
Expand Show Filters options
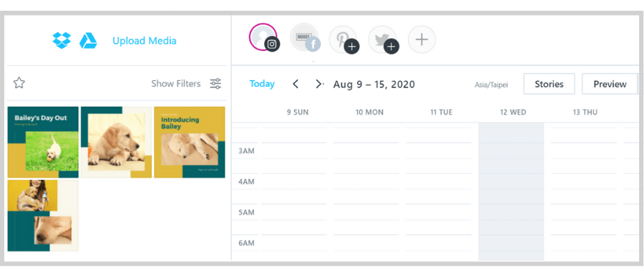pyautogui.click(x=176, y=84)
